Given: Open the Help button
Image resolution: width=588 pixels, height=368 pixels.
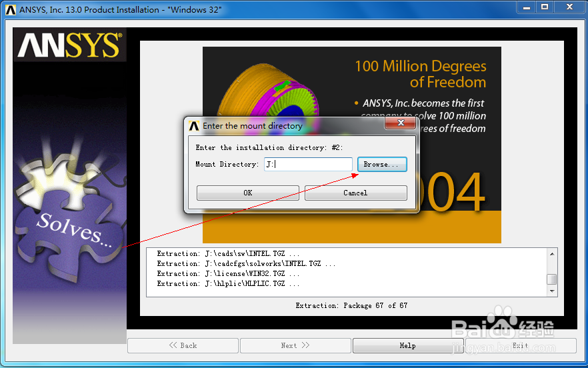Looking at the screenshot, I should pos(407,345).
